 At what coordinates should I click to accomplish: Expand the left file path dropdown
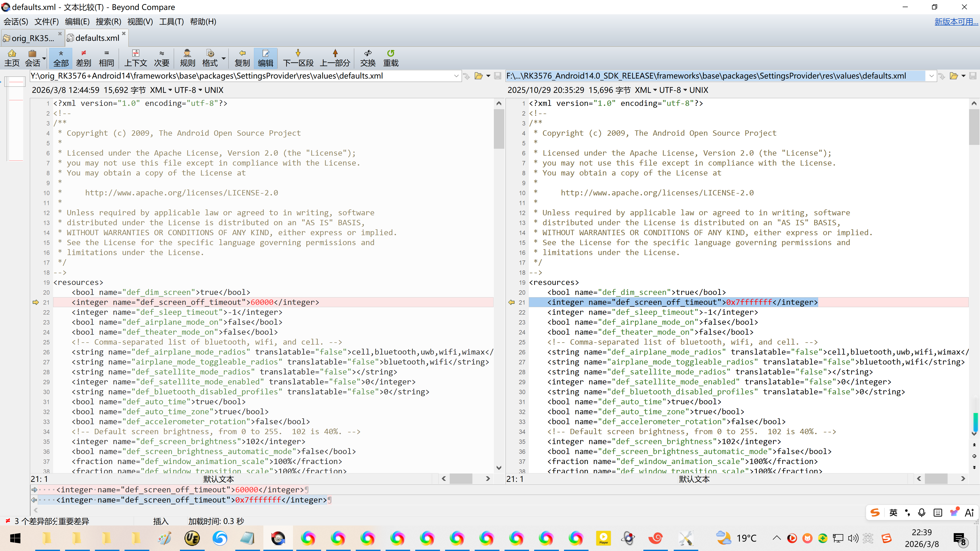tap(456, 76)
